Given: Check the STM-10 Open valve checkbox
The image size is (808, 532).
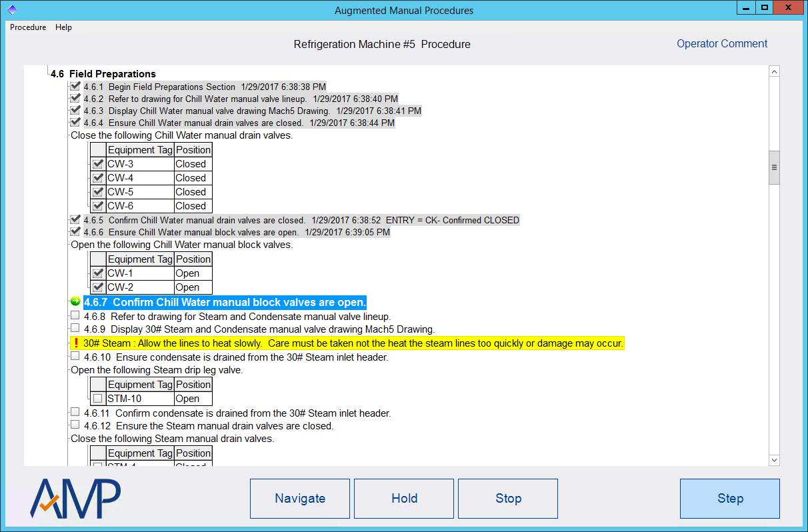Looking at the screenshot, I should pos(98,398).
